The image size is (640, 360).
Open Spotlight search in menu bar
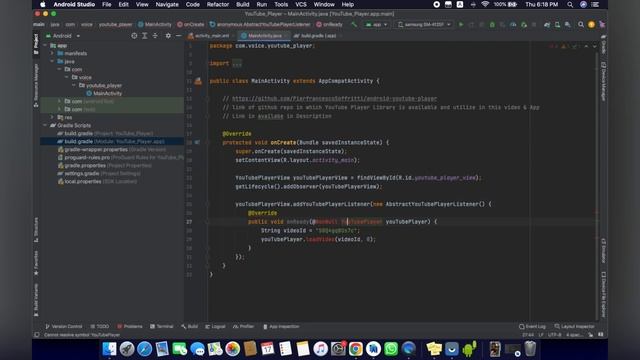point(570,4)
